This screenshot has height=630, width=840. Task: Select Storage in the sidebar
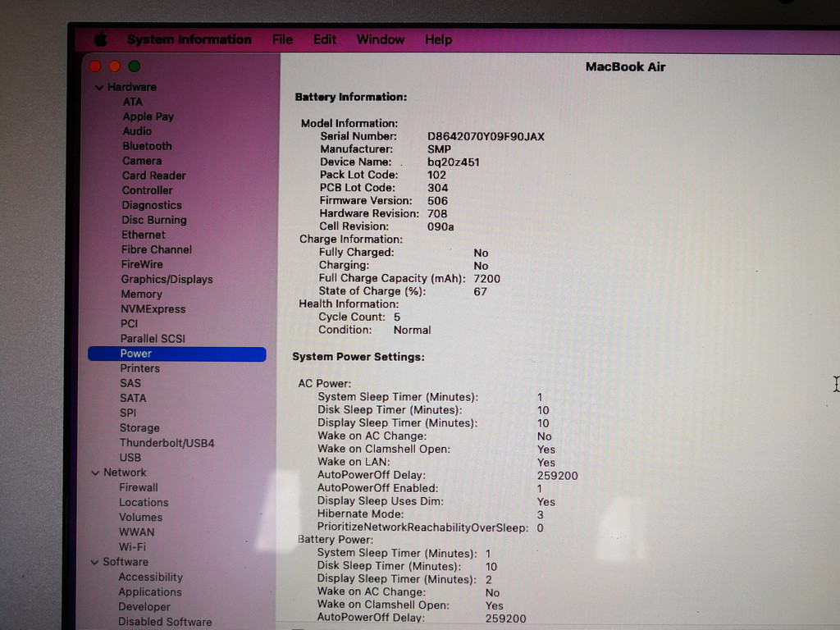pos(139,428)
